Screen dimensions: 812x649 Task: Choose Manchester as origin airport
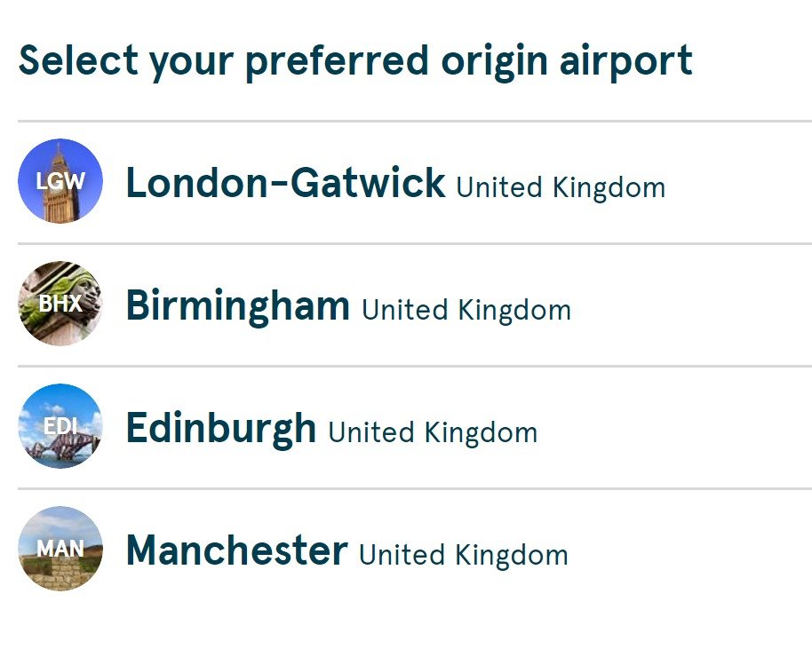(x=415, y=550)
